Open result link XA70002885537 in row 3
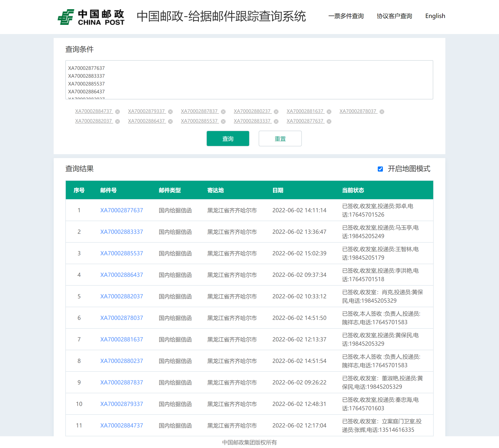Screen dimensions: 499x448 click(x=121, y=253)
